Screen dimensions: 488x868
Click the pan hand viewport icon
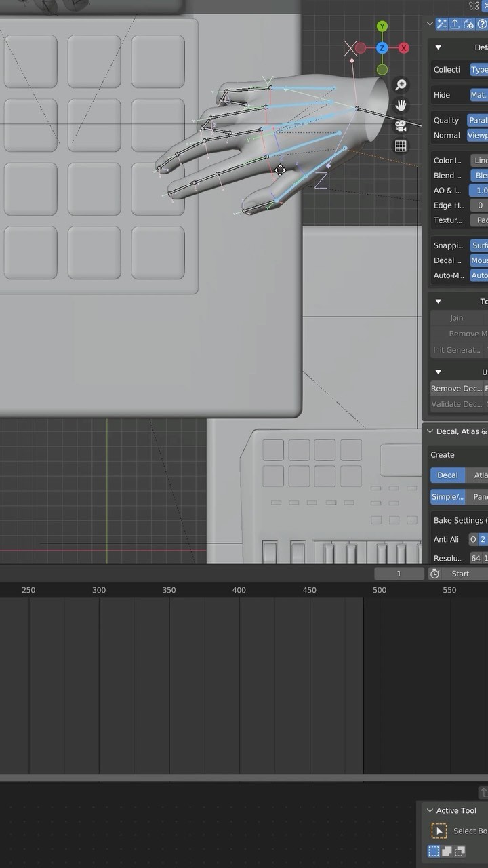click(x=401, y=105)
